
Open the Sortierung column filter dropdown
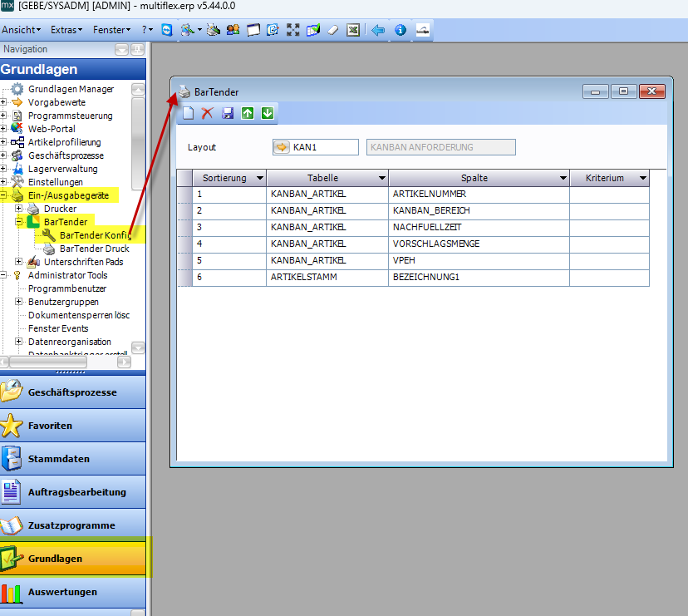click(260, 178)
